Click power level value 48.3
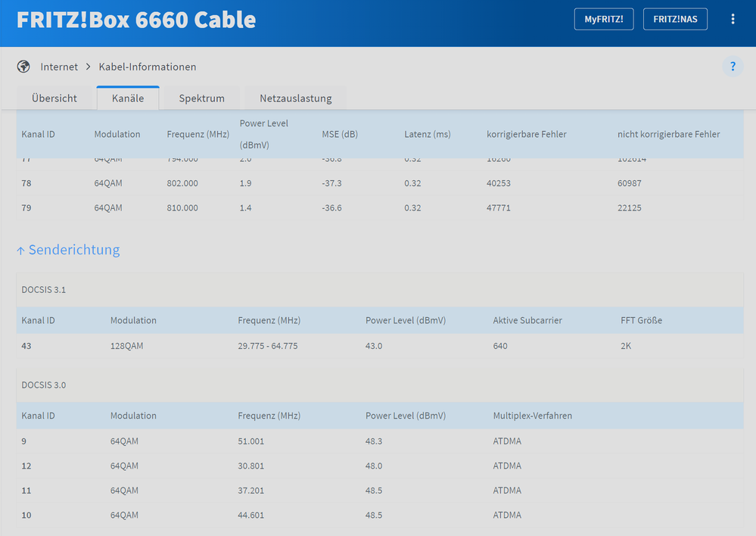Image resolution: width=756 pixels, height=536 pixels. 374,441
